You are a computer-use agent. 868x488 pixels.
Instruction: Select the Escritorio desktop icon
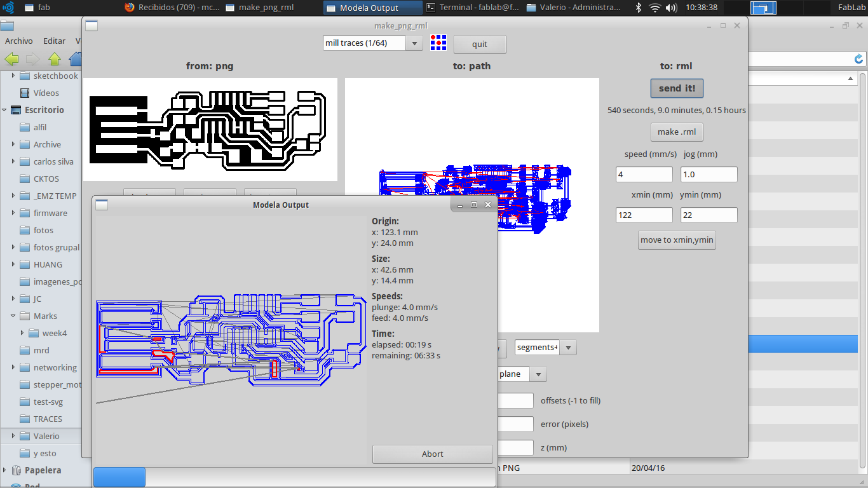point(16,110)
